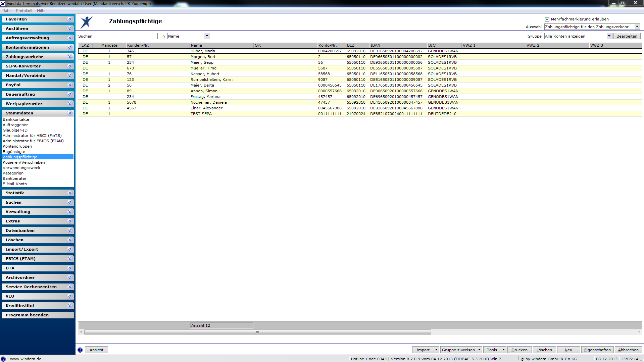
Task: Click Programm beenden in sidebar
Action: (x=38, y=315)
